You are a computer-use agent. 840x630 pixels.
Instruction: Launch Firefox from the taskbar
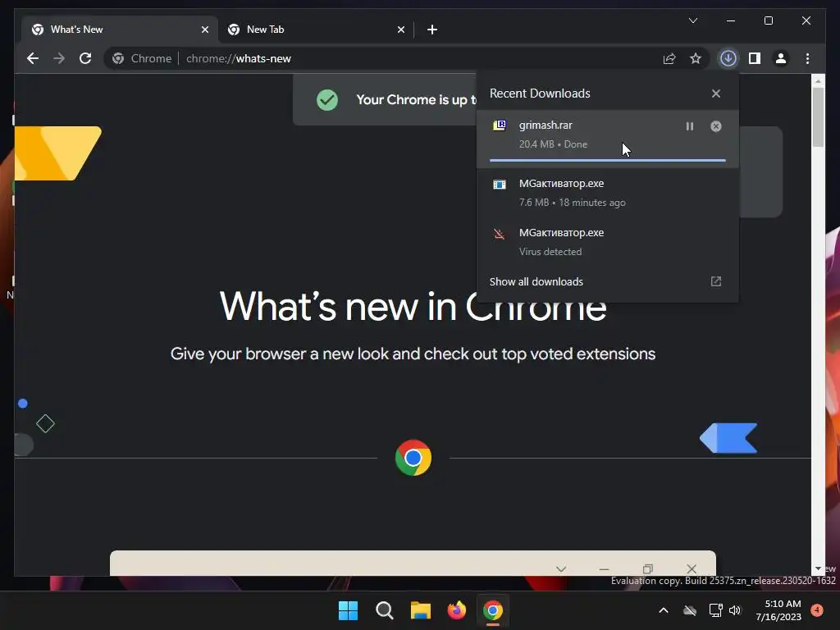(456, 610)
